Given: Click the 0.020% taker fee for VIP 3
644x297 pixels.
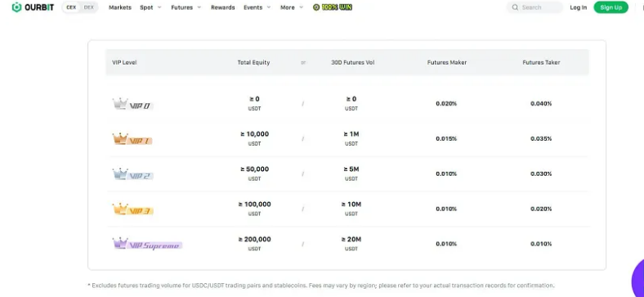Looking at the screenshot, I should [x=541, y=209].
